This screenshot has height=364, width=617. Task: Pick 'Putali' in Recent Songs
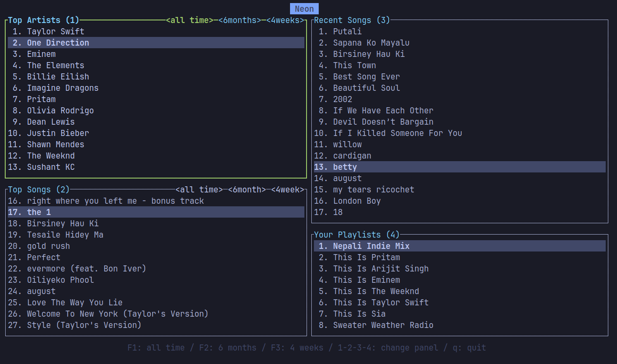click(x=347, y=32)
